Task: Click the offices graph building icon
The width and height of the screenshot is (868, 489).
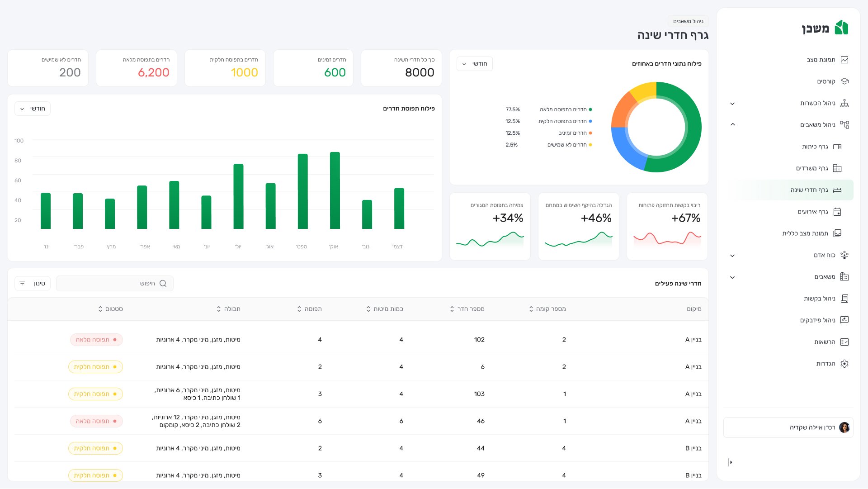Action: tap(837, 168)
